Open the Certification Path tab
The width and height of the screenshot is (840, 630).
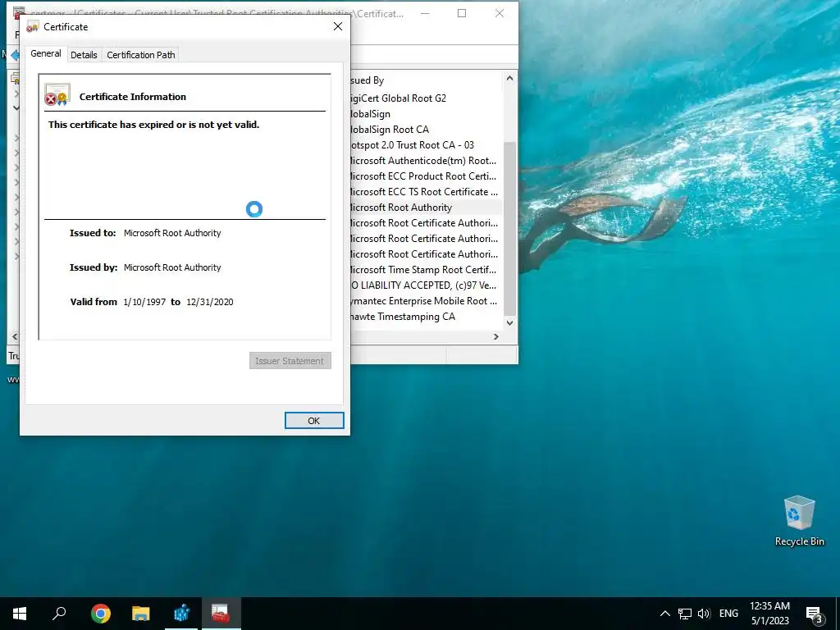pos(141,55)
